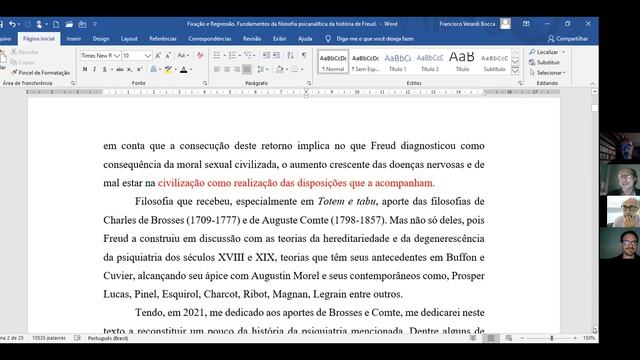Viewport: 640px width, 360px height.
Task: Click the Open folder icon in quick access toolbar
Action: point(69,24)
